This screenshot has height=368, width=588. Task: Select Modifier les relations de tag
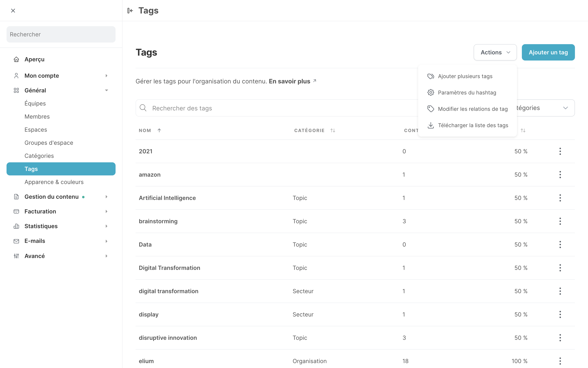coord(468,109)
